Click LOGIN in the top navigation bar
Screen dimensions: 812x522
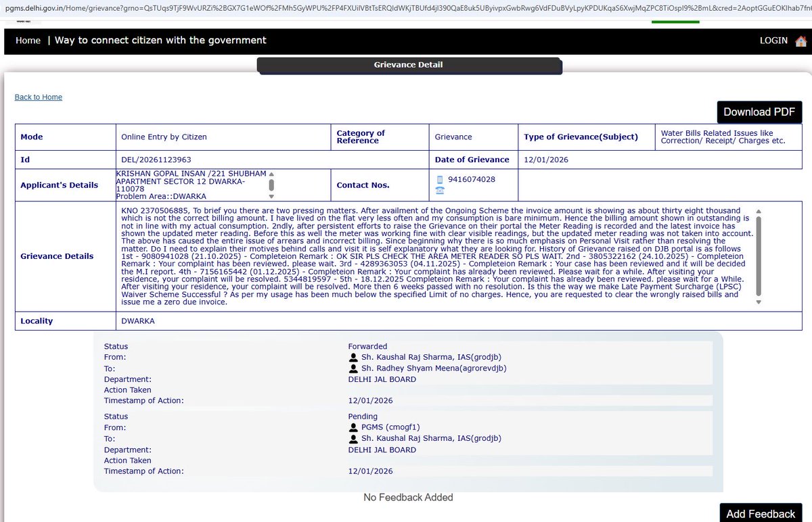(x=773, y=41)
